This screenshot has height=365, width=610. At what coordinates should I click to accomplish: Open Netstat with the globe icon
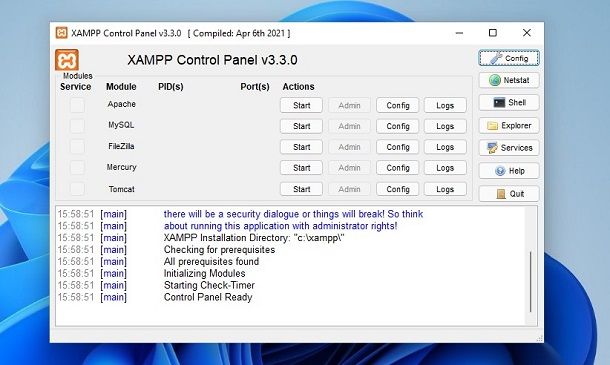click(509, 80)
